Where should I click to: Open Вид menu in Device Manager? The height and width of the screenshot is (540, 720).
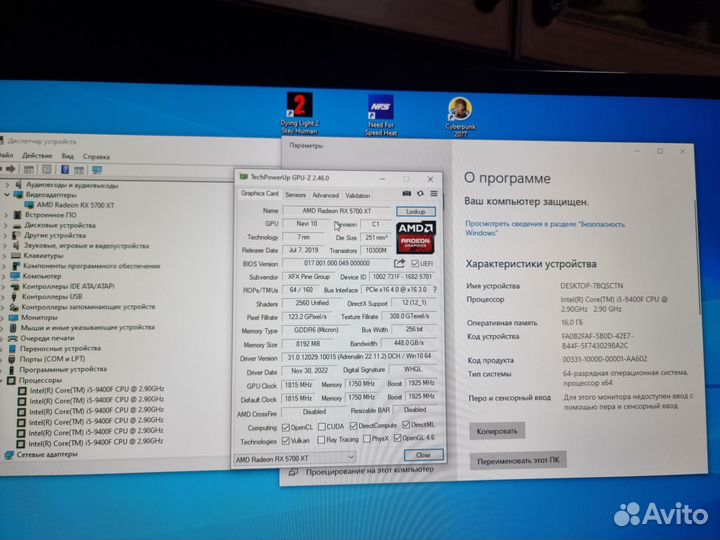[68, 156]
